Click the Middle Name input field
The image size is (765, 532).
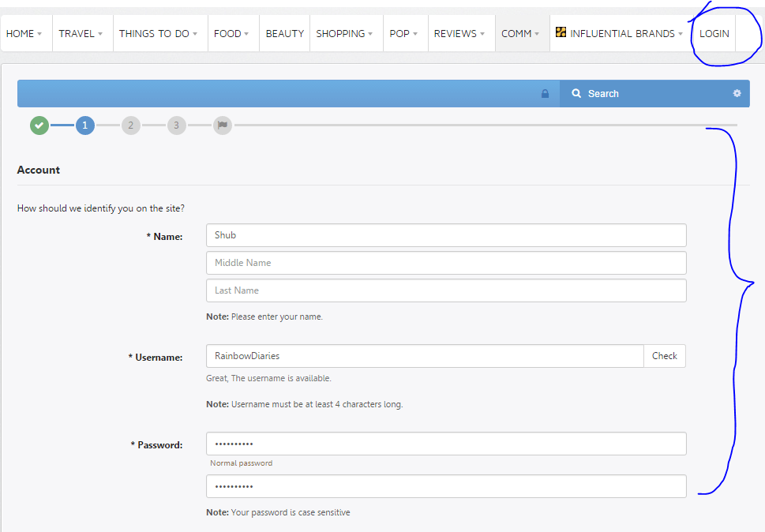pyautogui.click(x=446, y=263)
